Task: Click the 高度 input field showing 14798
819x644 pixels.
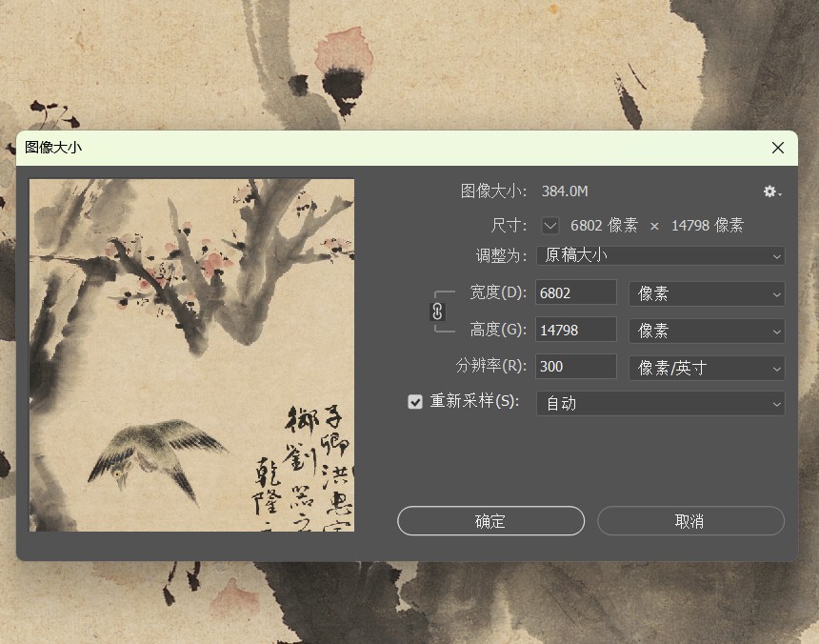Action: (575, 330)
